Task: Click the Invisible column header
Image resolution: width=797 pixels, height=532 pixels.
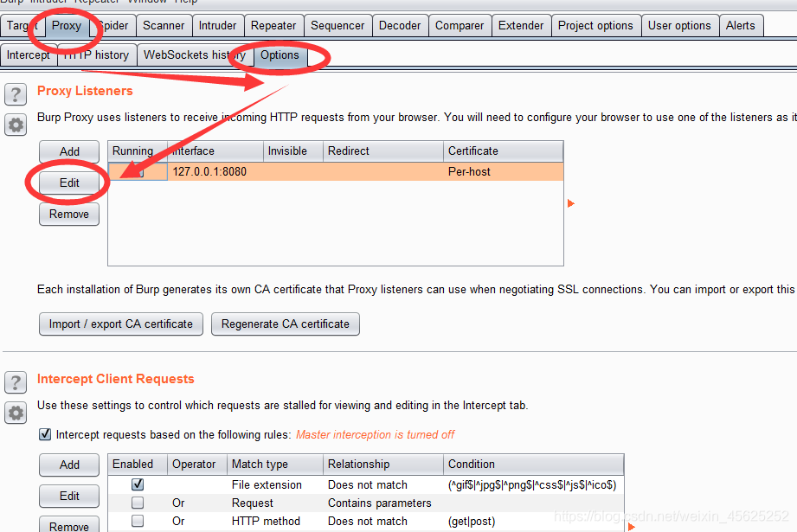Action: coord(293,151)
